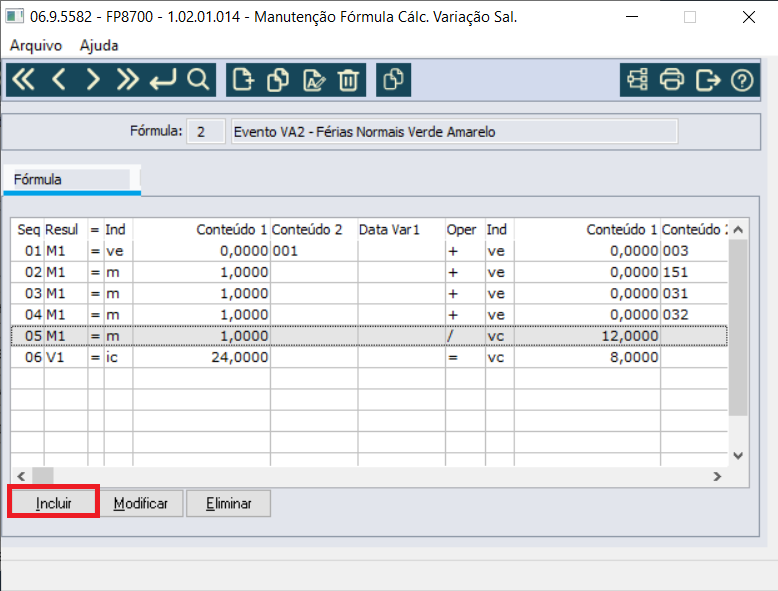Screen dimensions: 778x591
Task: Click the Modificar button
Action: coord(141,503)
